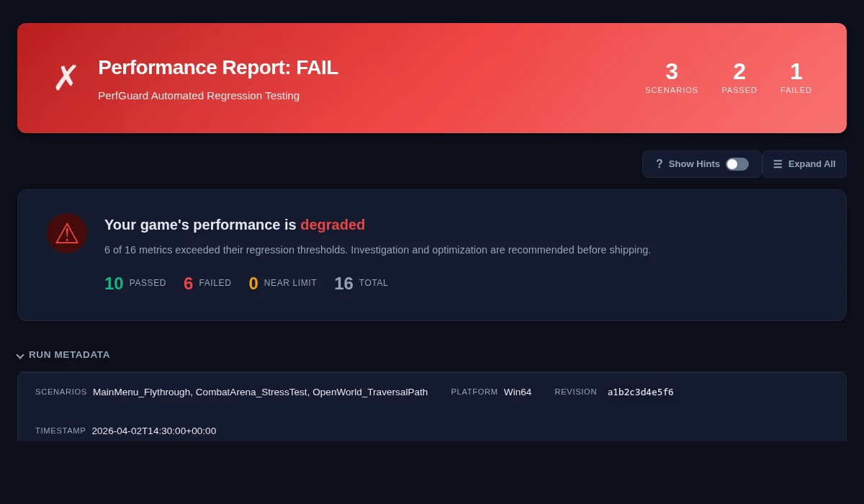The height and width of the screenshot is (504, 864).
Task: Select the MainMenu_Flythrough scenario name
Action: [142, 392]
